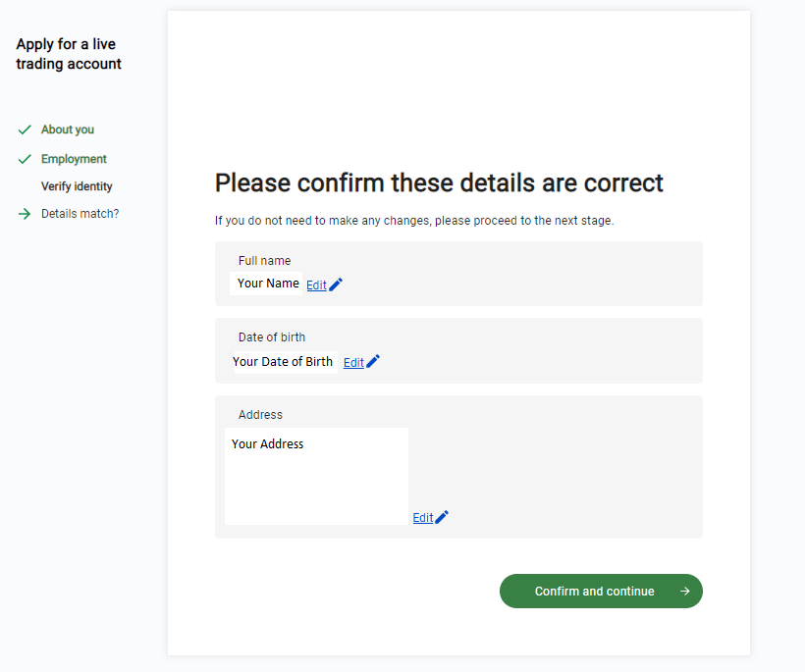Image resolution: width=805 pixels, height=672 pixels.
Task: Click the Your Name field
Action: (267, 284)
